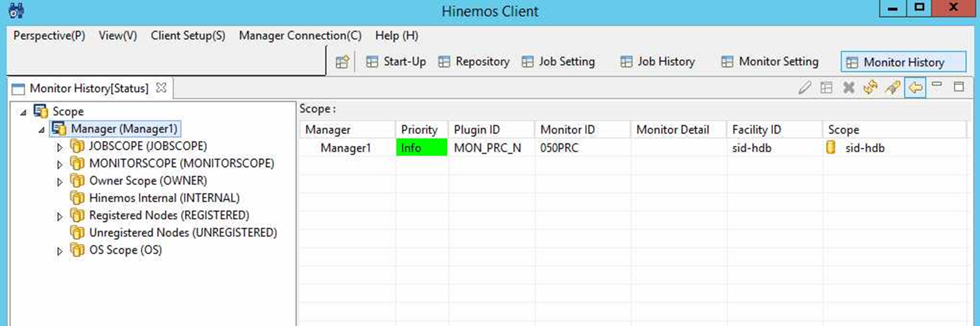The image size is (980, 326).
Task: Sort by the Monitor Detail column header
Action: point(679,130)
